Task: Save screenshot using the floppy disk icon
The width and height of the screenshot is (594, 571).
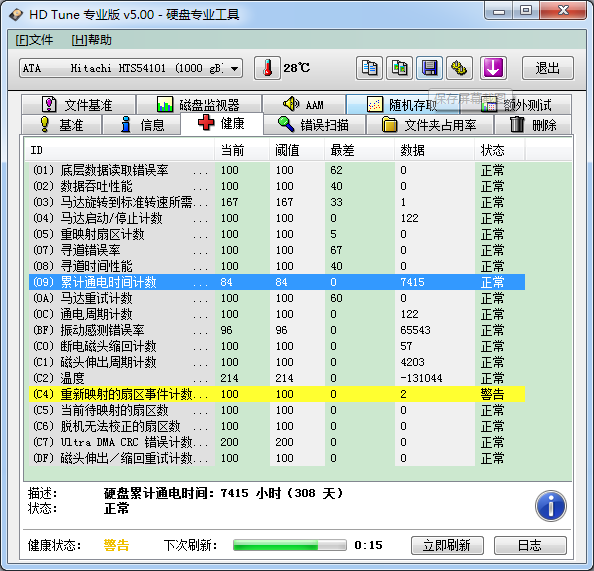Action: click(x=430, y=68)
